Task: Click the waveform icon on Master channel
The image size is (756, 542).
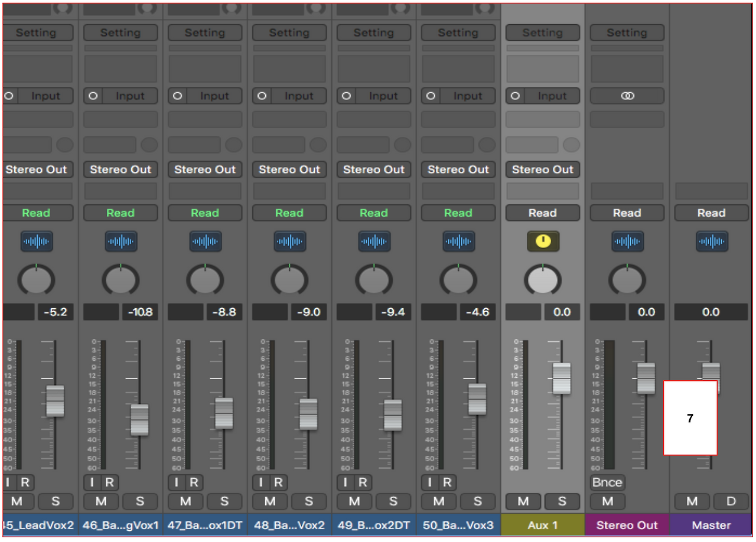Action: (x=712, y=241)
